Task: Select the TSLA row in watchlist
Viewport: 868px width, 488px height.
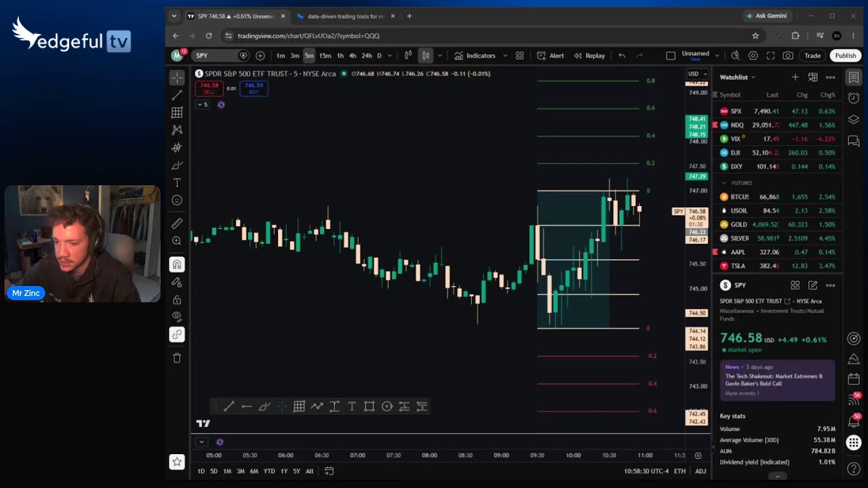Action: (x=777, y=266)
